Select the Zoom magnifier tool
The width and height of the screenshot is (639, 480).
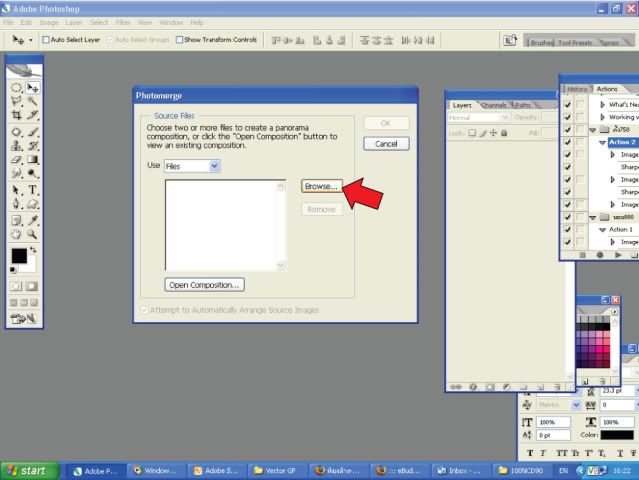[x=32, y=234]
